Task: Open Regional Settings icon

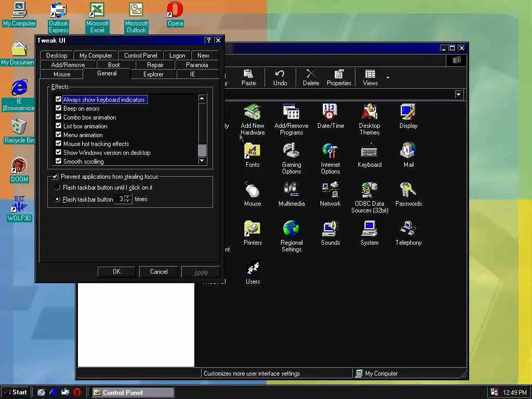Action: 291,236
